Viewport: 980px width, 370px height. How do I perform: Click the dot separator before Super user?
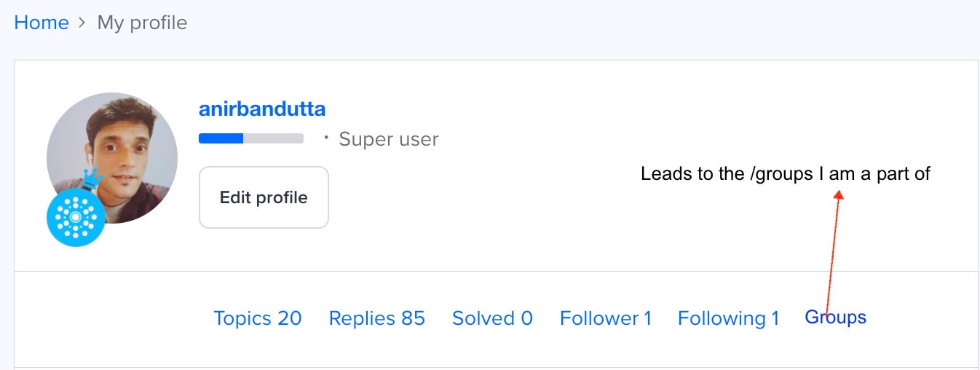pos(325,137)
